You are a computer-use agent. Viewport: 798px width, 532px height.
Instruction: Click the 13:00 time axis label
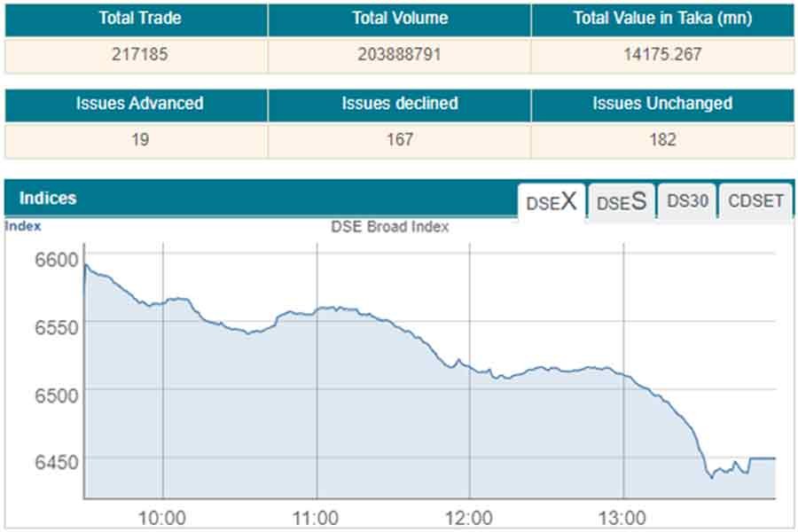623,517
